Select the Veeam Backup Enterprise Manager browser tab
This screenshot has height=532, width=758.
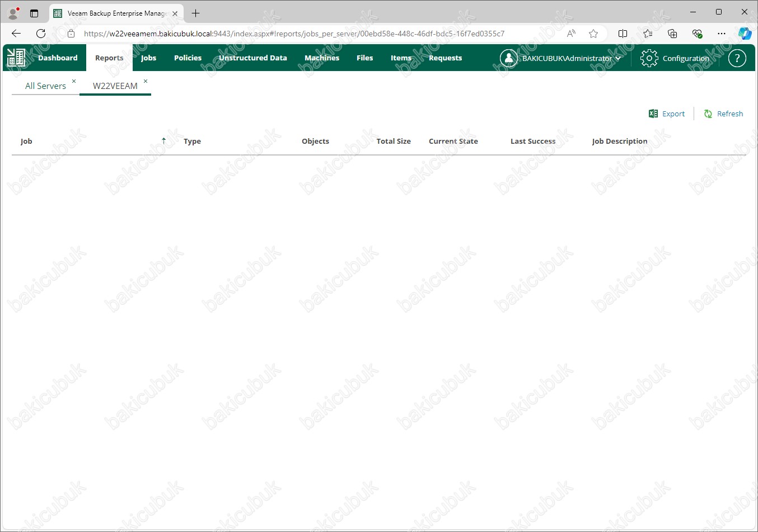pyautogui.click(x=116, y=13)
